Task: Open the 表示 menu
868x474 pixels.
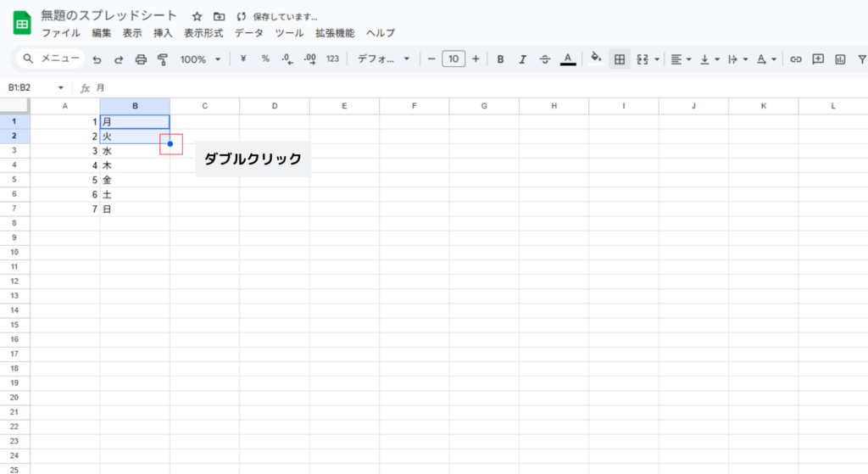Action: pyautogui.click(x=131, y=33)
